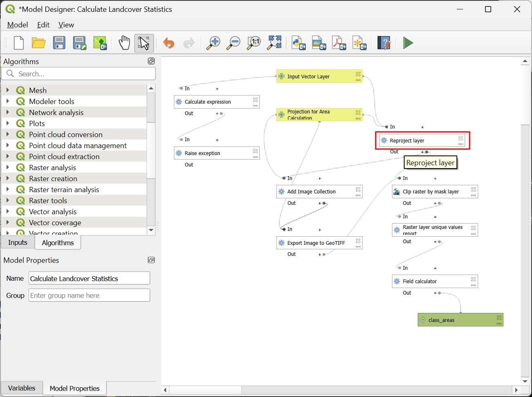Expand the Raster analysis tree group
532x397 pixels.
[8, 168]
